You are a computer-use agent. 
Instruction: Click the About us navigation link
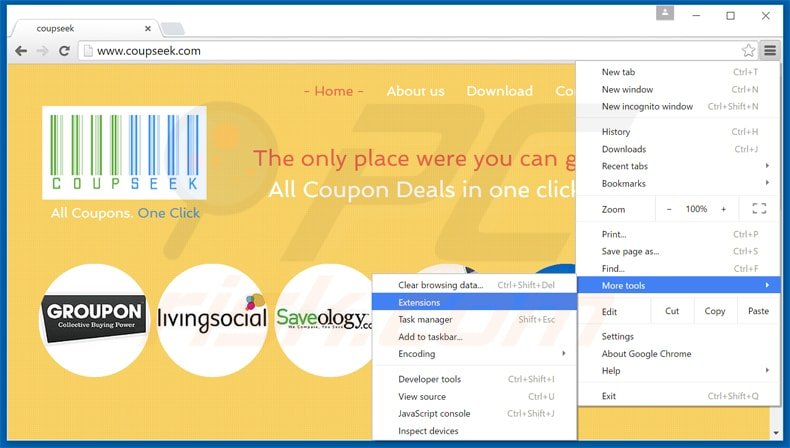[x=415, y=91]
